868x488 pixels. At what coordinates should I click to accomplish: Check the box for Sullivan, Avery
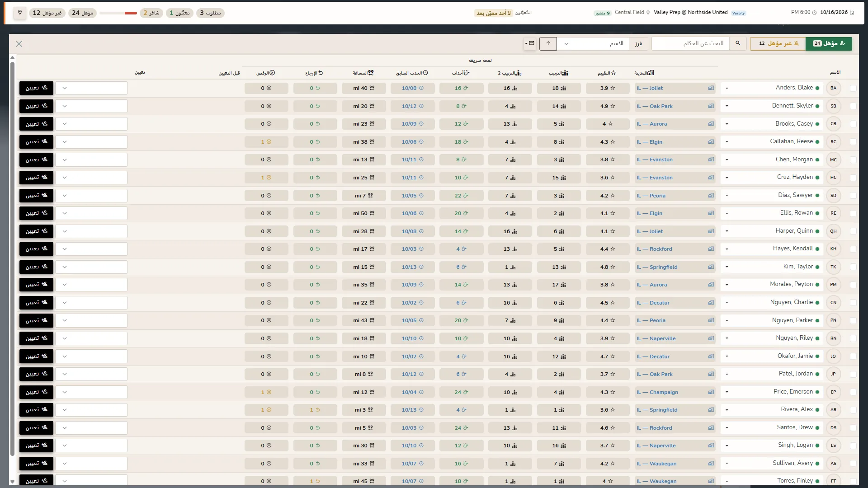(x=853, y=464)
